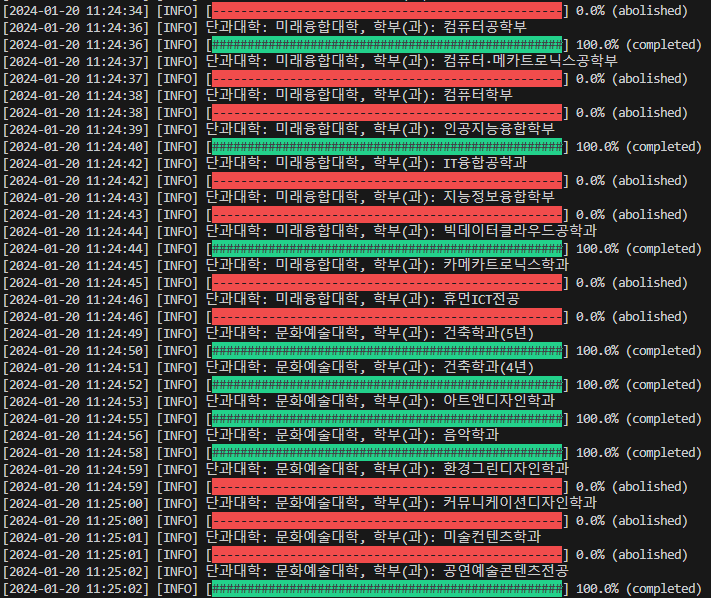This screenshot has height=598, width=711.
Task: Click the 커뮤니케이션디자인학과 department name
Action: tap(520, 503)
